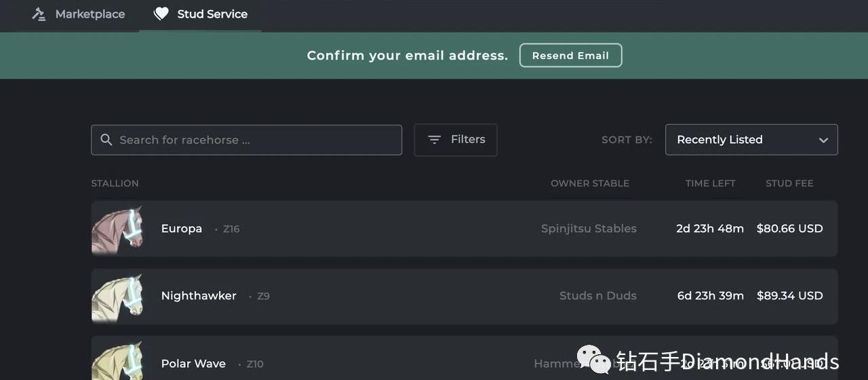Switch to the Marketplace tab
Screen dimensions: 868x380
tap(90, 14)
